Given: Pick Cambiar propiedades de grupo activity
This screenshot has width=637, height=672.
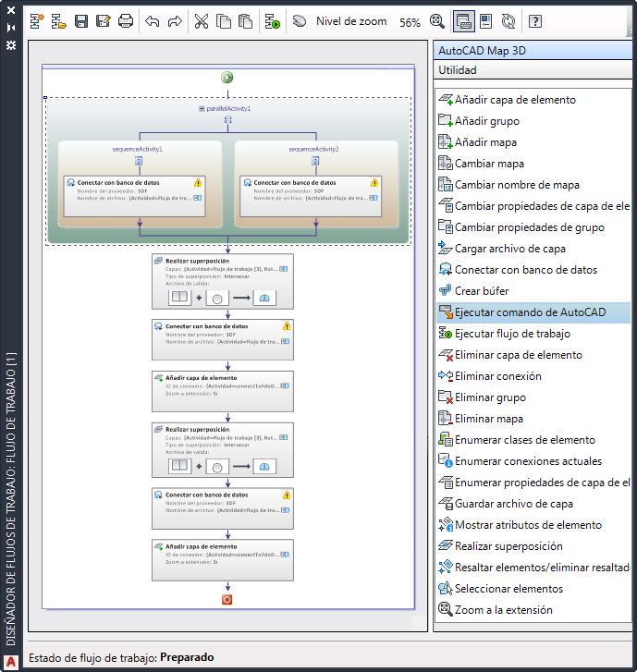Looking at the screenshot, I should 533,227.
